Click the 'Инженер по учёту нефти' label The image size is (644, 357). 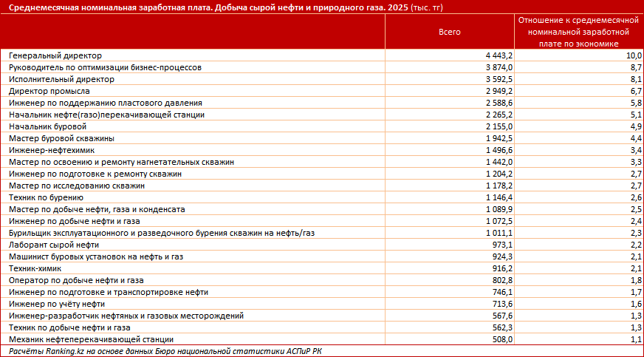tap(57, 304)
